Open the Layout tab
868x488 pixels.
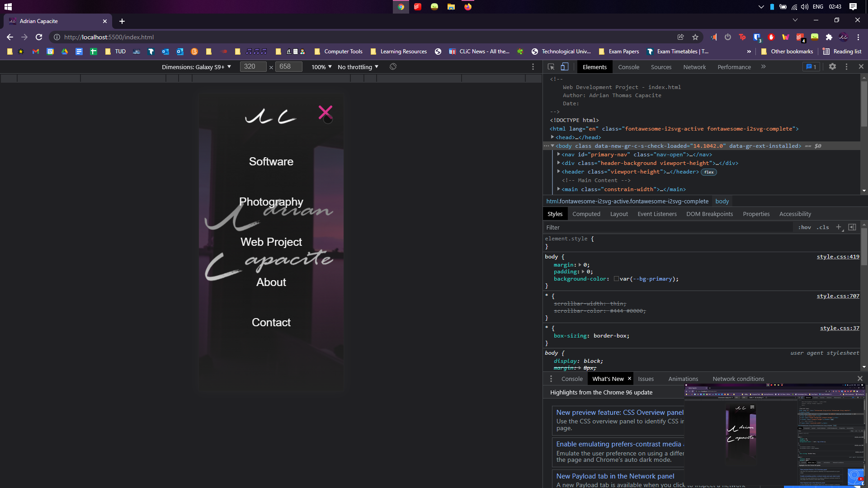[619, 214]
